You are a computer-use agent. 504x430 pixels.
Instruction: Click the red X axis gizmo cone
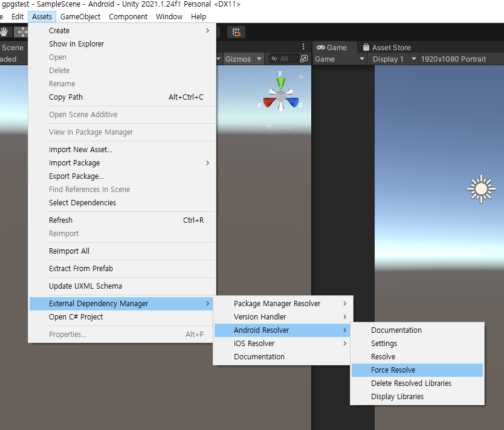(x=269, y=102)
